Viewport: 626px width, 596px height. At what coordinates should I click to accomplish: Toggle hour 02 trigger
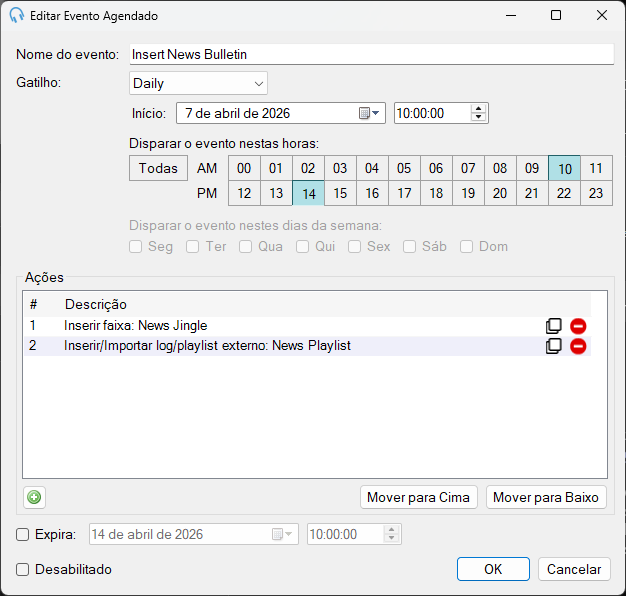click(x=308, y=168)
